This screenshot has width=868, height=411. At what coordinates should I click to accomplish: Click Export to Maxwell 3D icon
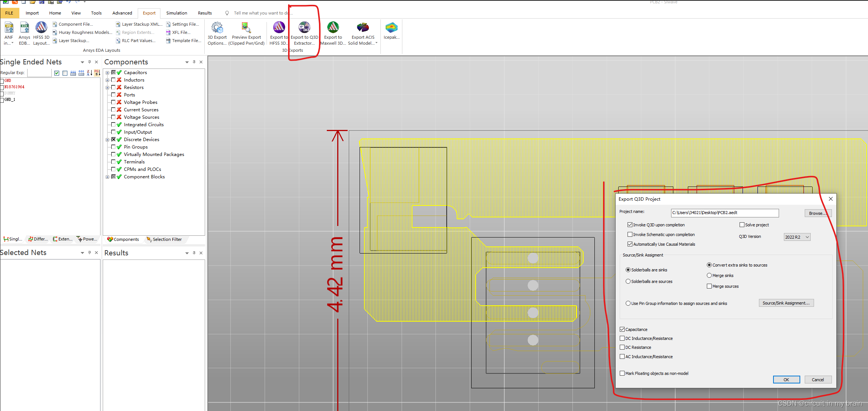pyautogui.click(x=333, y=28)
